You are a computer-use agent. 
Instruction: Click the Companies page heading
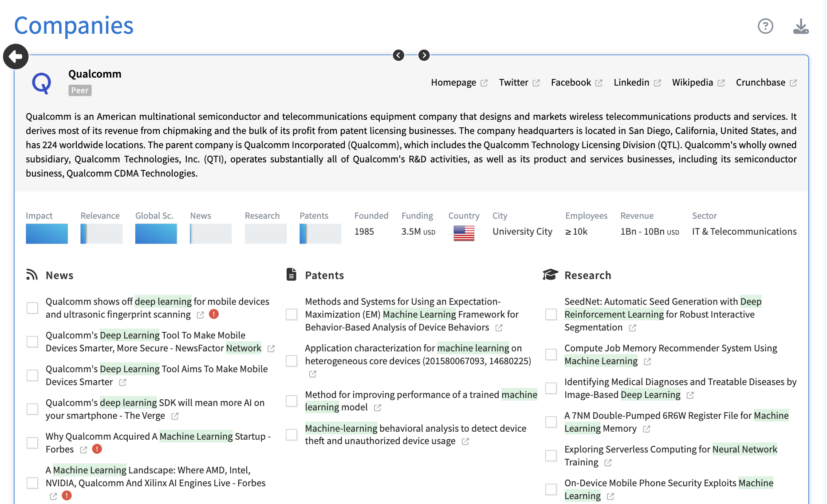click(x=74, y=25)
